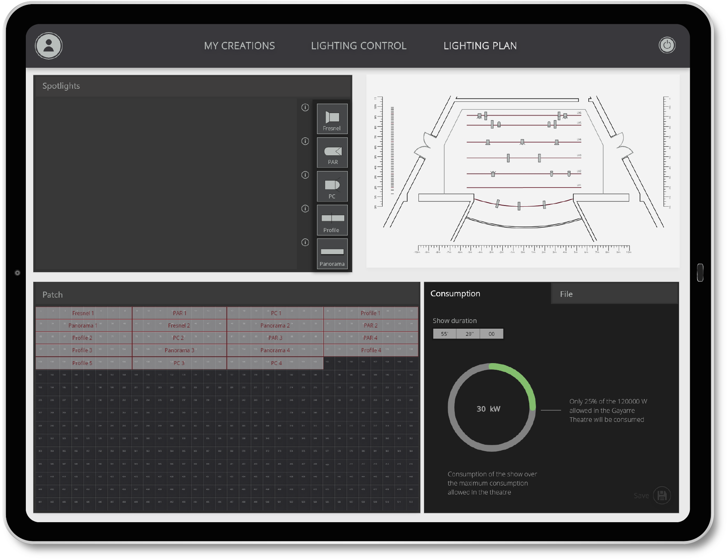
Task: Click the 30 kW consumption gauge
Action: 488,409
